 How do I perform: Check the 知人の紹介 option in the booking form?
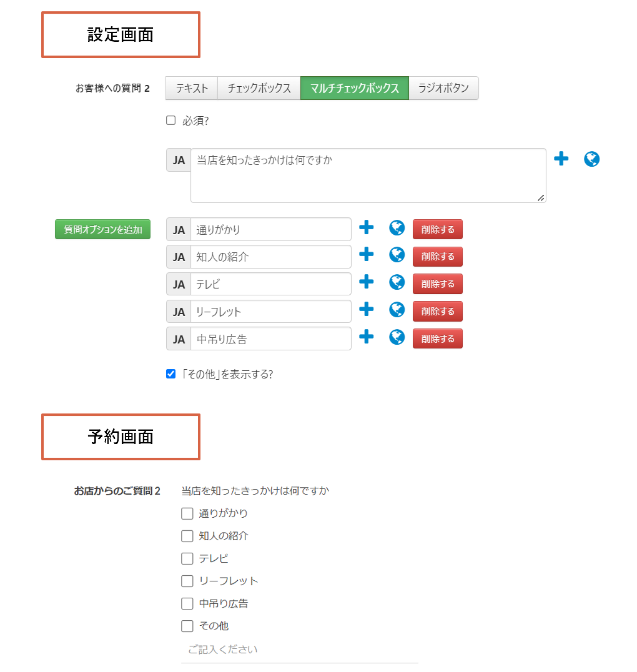tap(187, 536)
